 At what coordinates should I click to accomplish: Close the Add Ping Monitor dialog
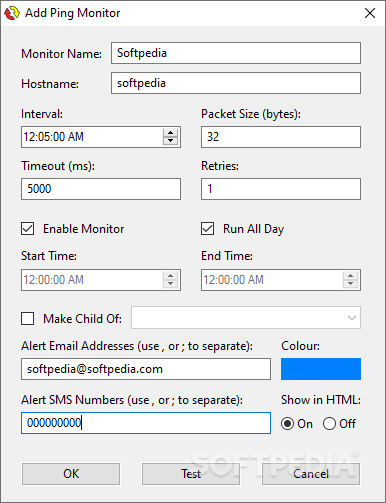370,13
